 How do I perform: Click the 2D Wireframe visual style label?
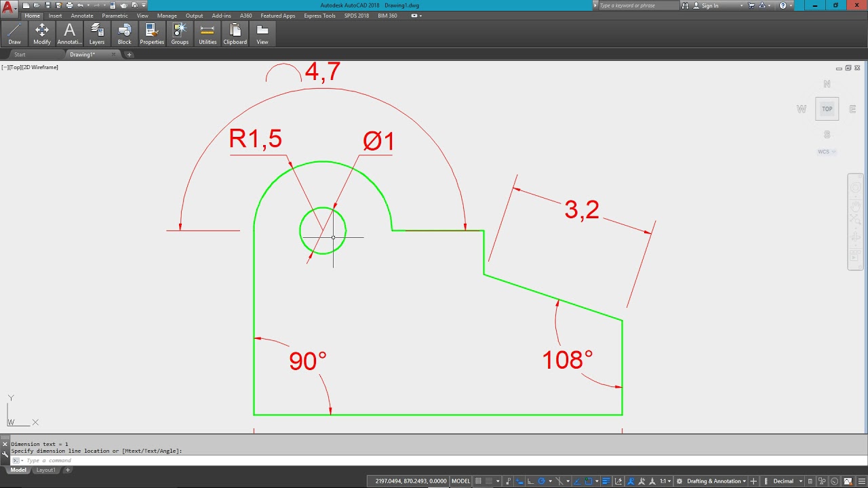point(41,67)
